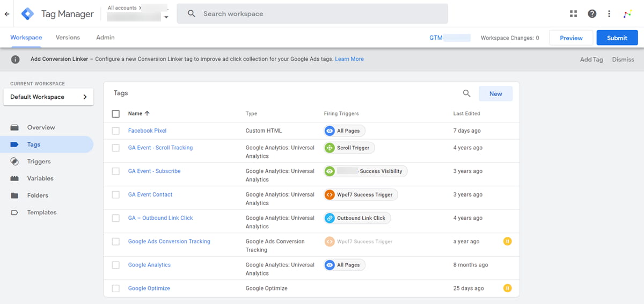The width and height of the screenshot is (644, 304).
Task: Click the All Pages trigger on Google Analytics row
Action: [345, 265]
